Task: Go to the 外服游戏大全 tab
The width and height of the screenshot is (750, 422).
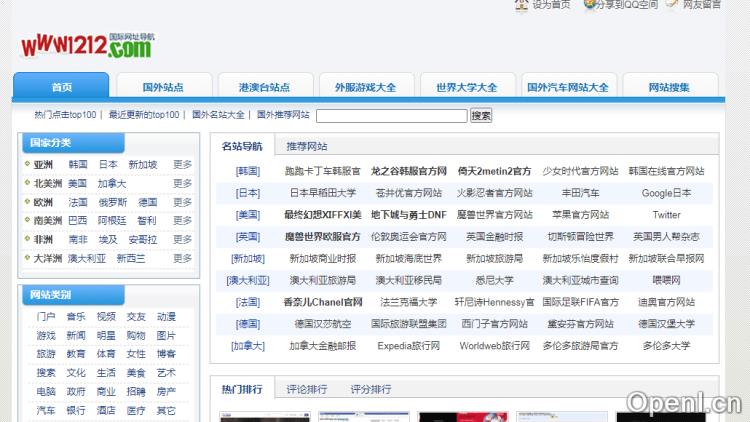Action: click(365, 87)
